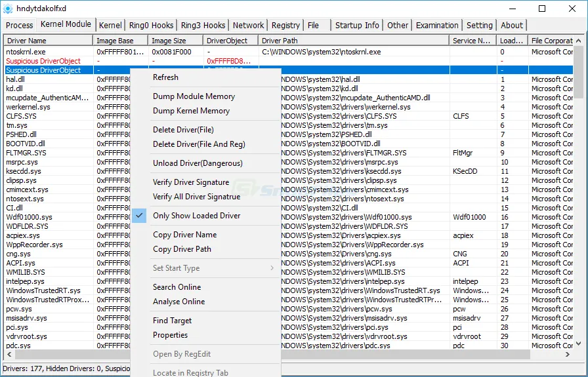Image resolution: width=588 pixels, height=377 pixels.
Task: Sort by Driver Name column header
Action: tap(49, 41)
